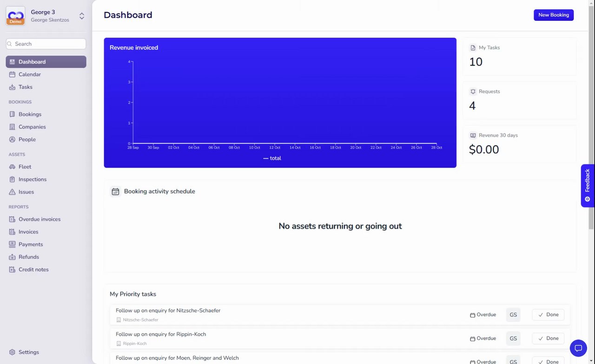Open task for Moen, Reinger and Welch

[x=177, y=358]
